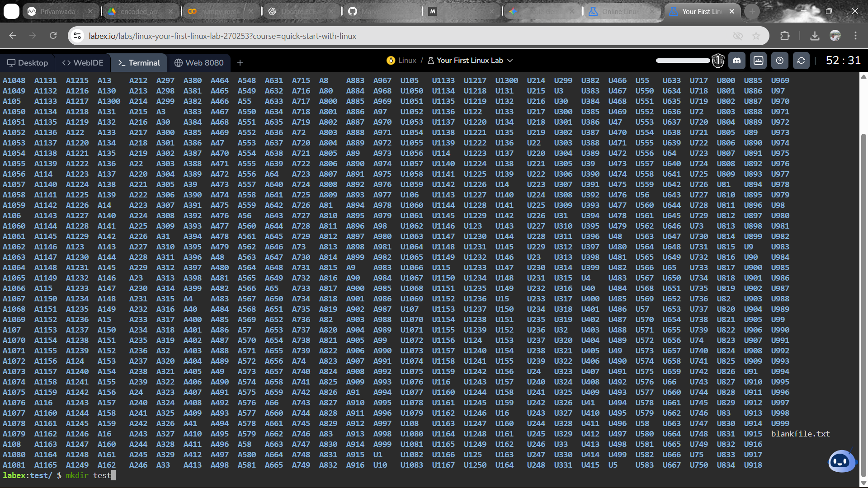Open the classroom presentation icon

(759, 61)
